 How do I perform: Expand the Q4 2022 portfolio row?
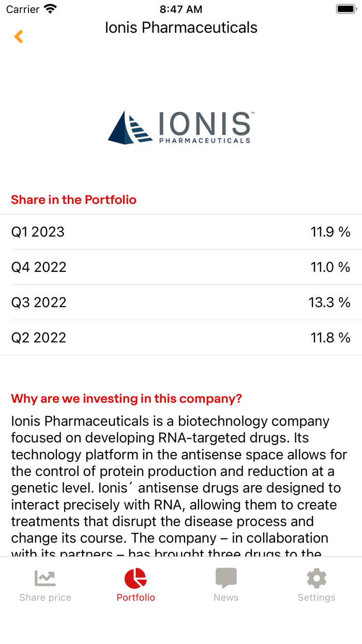[x=181, y=267]
